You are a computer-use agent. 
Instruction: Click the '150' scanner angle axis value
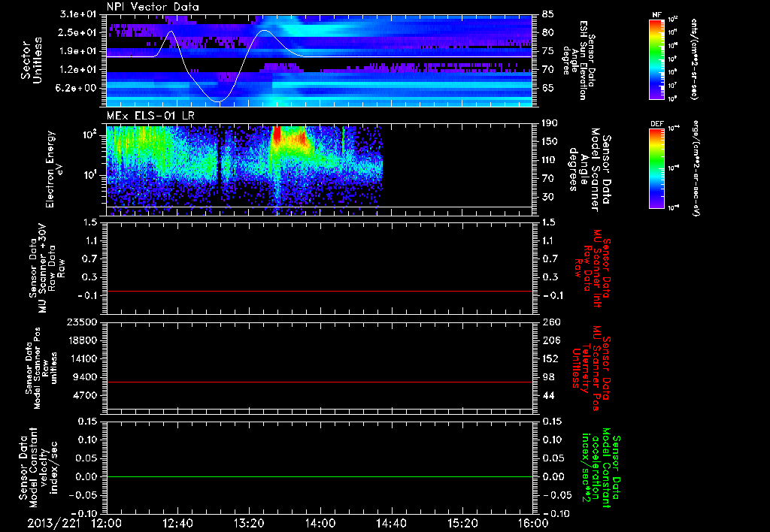[550, 141]
